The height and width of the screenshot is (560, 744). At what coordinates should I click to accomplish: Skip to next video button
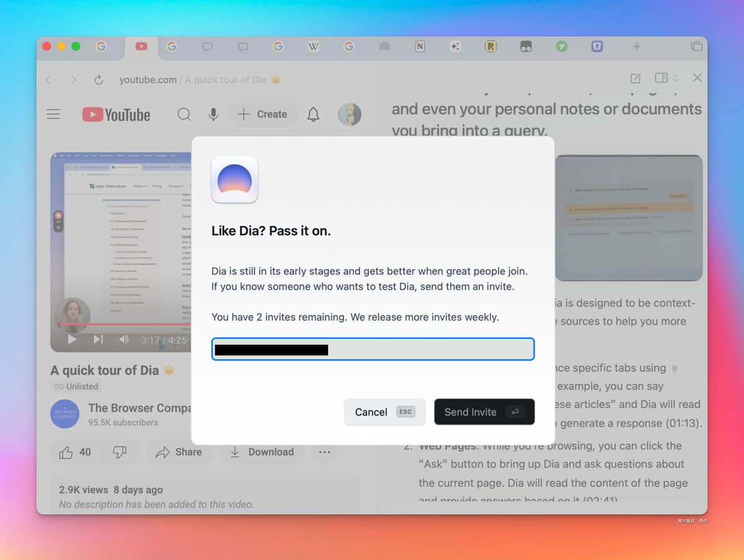[98, 339]
